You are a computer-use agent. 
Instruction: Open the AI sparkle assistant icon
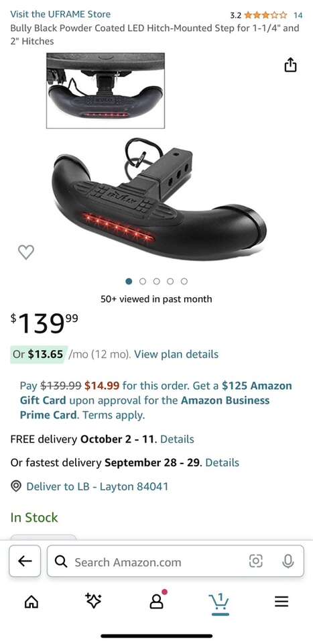click(94, 600)
